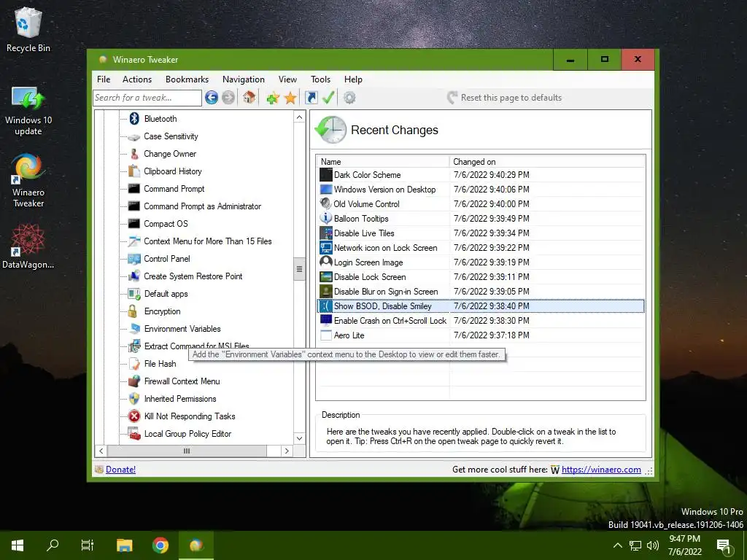
Task: Select the Dark Color Scheme row
Action: [481, 175]
